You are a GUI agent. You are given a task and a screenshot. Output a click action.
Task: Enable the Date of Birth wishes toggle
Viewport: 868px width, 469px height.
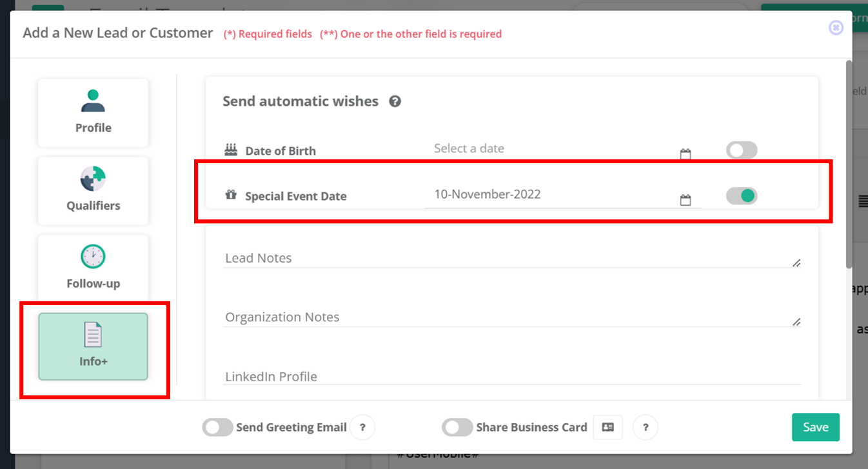click(741, 150)
